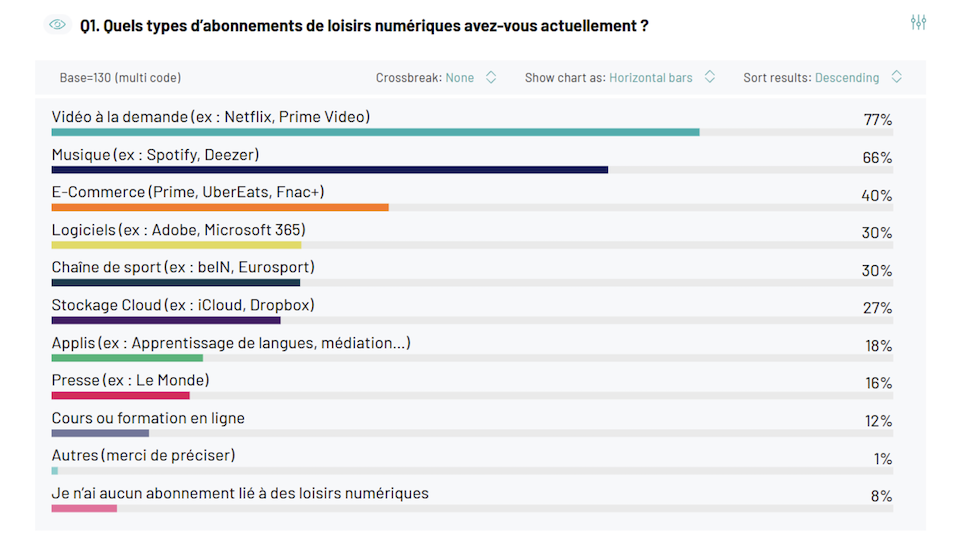Click the orange E-Commerce bar
The height and width of the screenshot is (547, 960).
(220, 208)
